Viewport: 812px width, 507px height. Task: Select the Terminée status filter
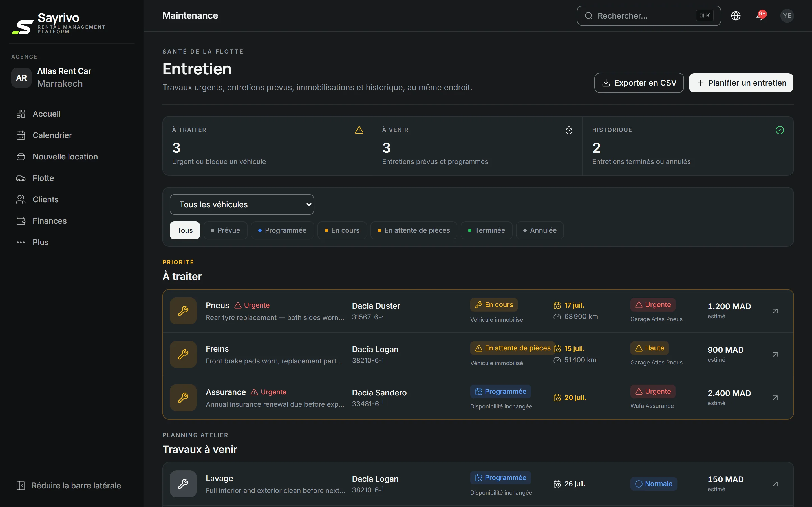tap(487, 230)
